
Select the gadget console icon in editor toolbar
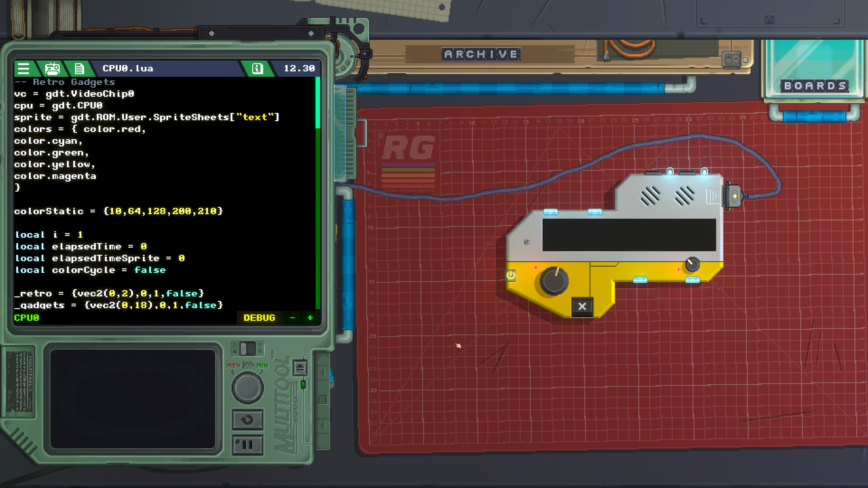[52, 69]
